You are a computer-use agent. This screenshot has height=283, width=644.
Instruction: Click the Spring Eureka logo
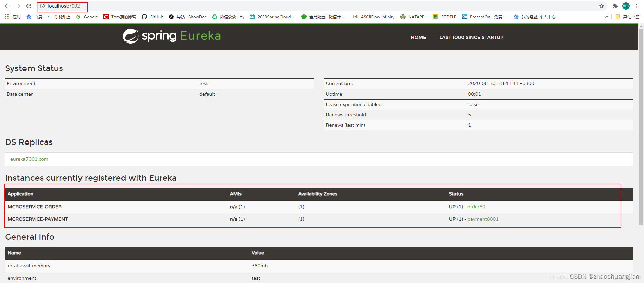pyautogui.click(x=172, y=36)
